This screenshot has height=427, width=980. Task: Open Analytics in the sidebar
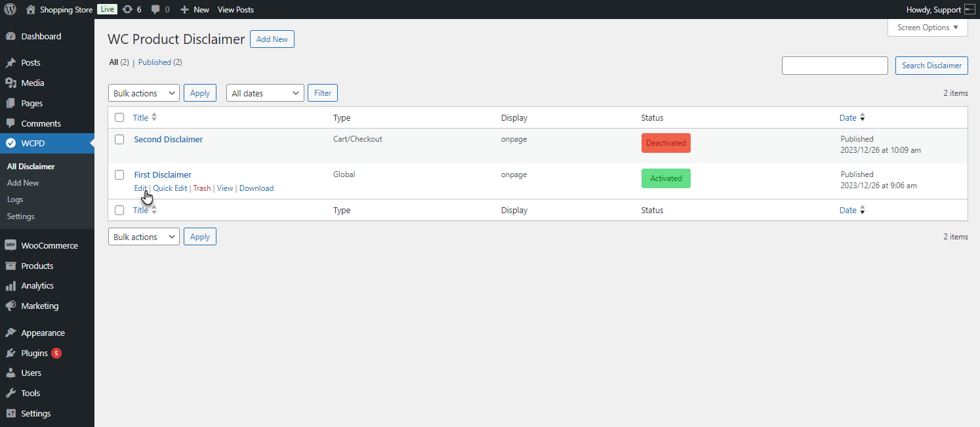click(47, 285)
